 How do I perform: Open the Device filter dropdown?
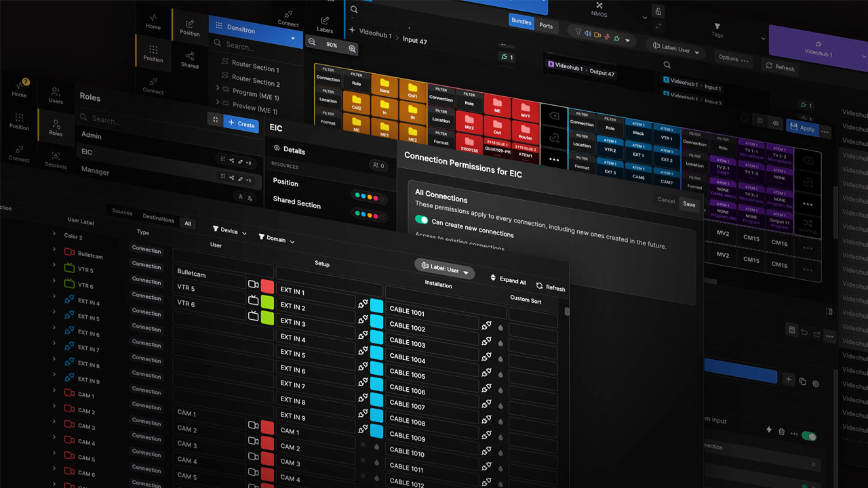tap(229, 230)
